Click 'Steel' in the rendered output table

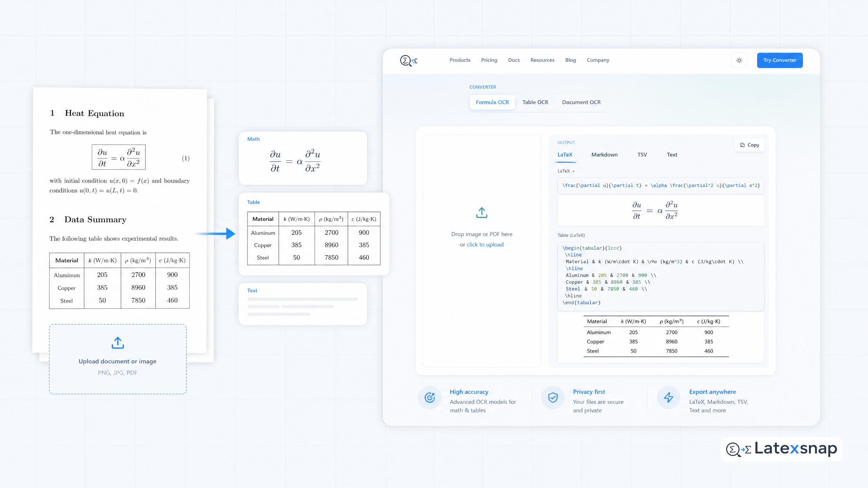[592, 351]
